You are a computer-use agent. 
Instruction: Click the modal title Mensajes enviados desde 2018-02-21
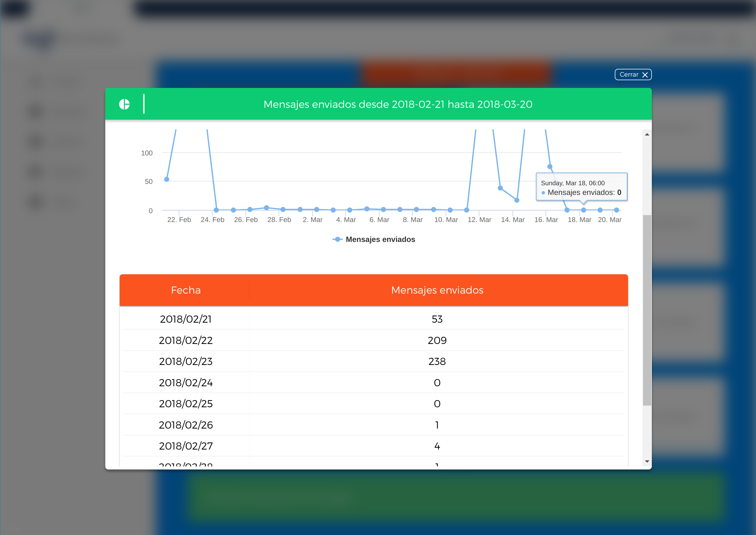[x=398, y=104]
